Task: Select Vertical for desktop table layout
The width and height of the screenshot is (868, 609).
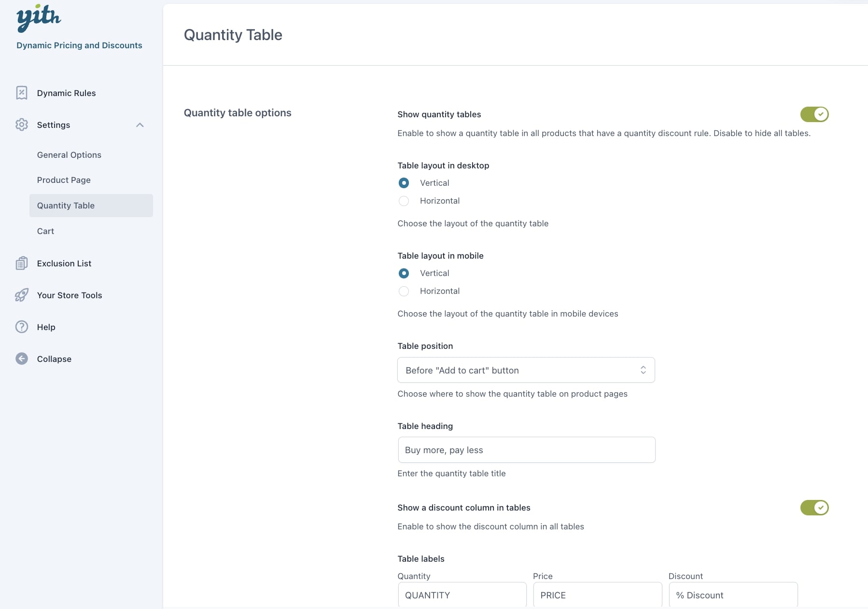Action: click(x=404, y=183)
